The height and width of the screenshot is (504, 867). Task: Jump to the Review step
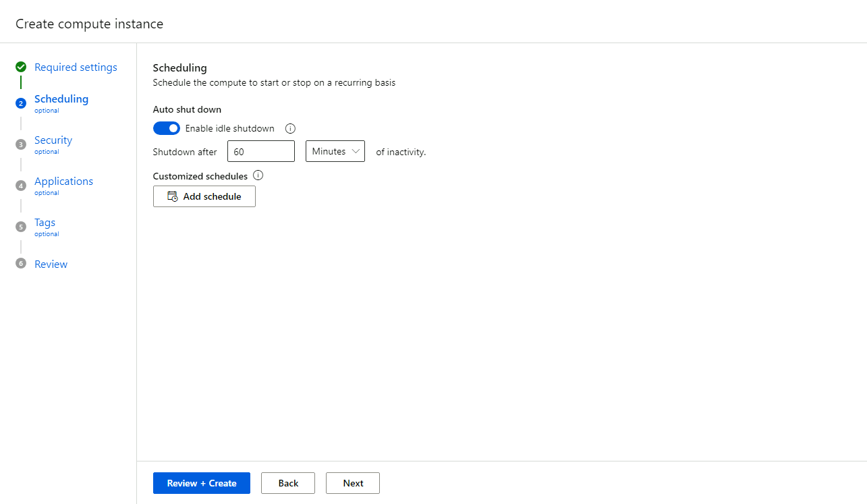pos(51,264)
